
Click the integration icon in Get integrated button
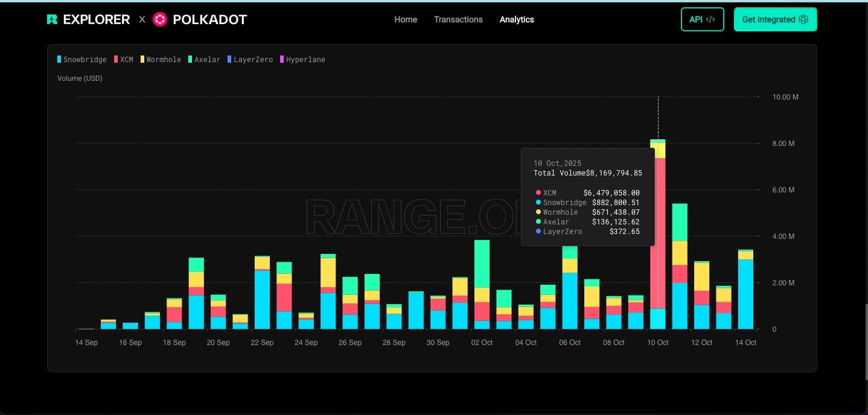pyautogui.click(x=803, y=19)
